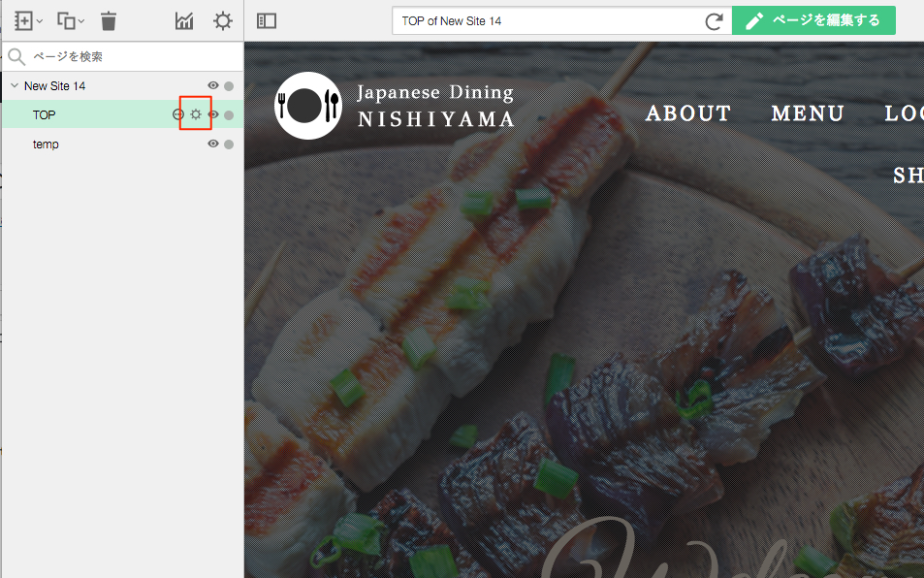The image size is (924, 578).
Task: Open the add page dropdown arrow
Action: pos(40,21)
